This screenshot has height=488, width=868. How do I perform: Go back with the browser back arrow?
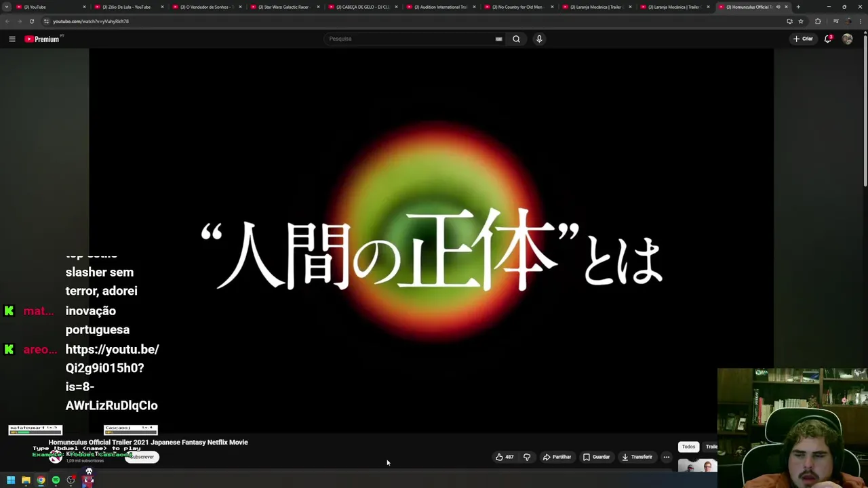tap(7, 21)
